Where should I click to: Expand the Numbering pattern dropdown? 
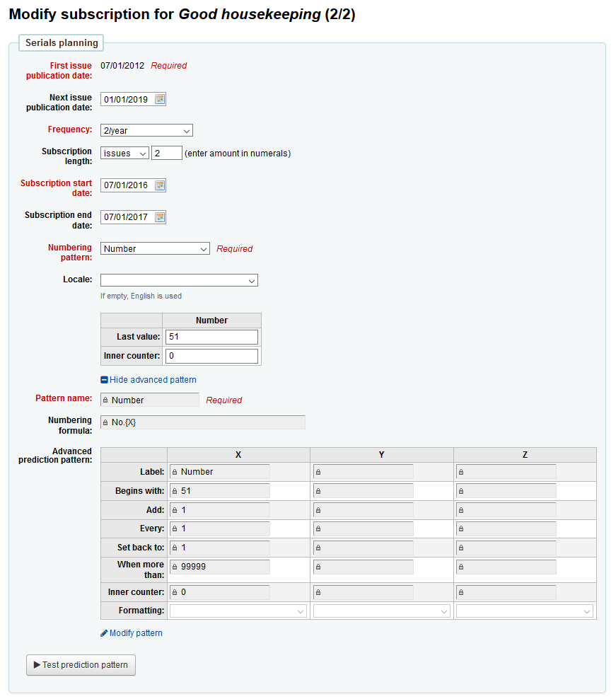[155, 249]
